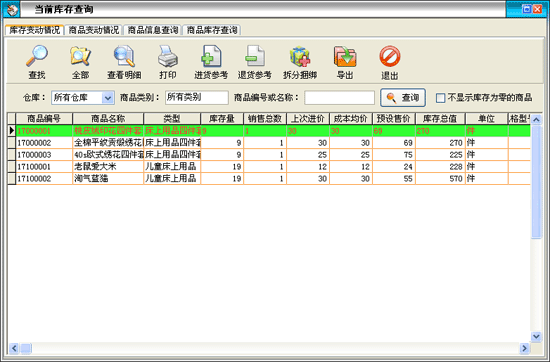The height and width of the screenshot is (362, 550).
Task: Expand the 仓库 dropdown
Action: click(108, 98)
